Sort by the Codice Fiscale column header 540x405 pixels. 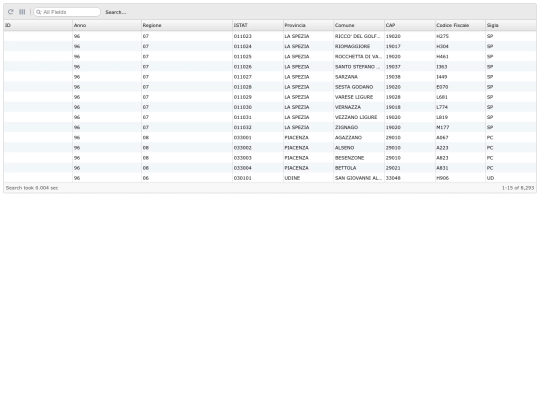coord(460,25)
